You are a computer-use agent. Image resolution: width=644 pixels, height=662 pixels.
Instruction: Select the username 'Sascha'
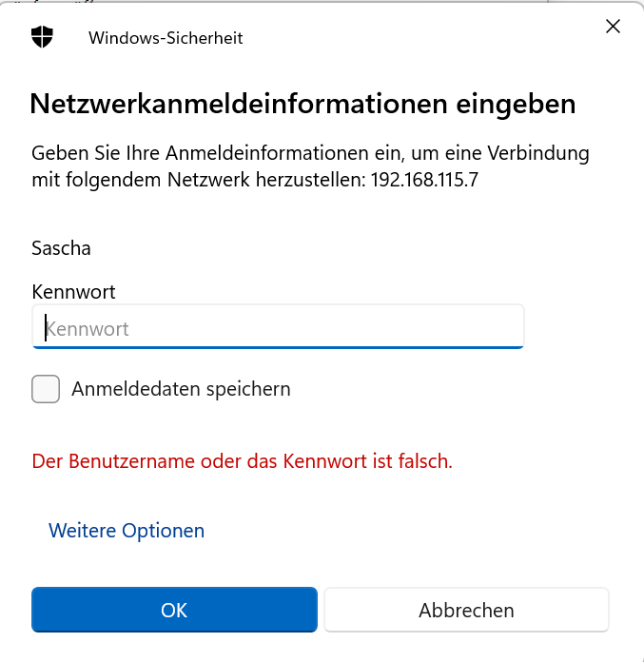[x=60, y=248]
